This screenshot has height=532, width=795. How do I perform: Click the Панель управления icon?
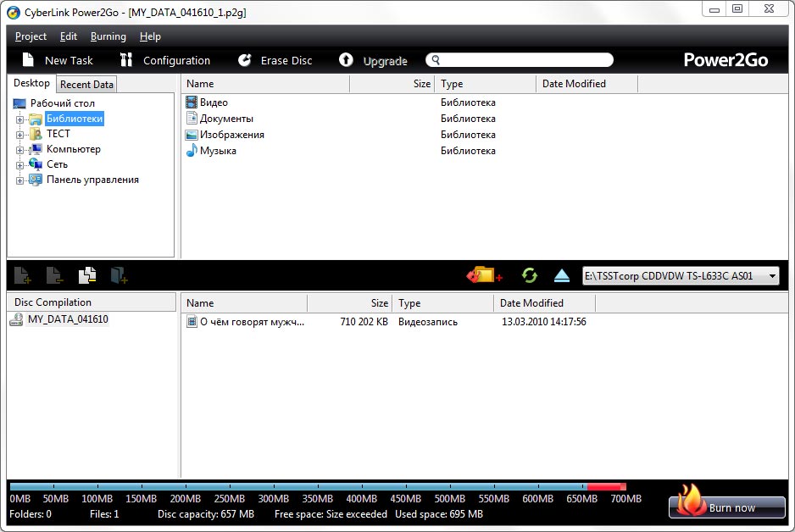[x=36, y=180]
